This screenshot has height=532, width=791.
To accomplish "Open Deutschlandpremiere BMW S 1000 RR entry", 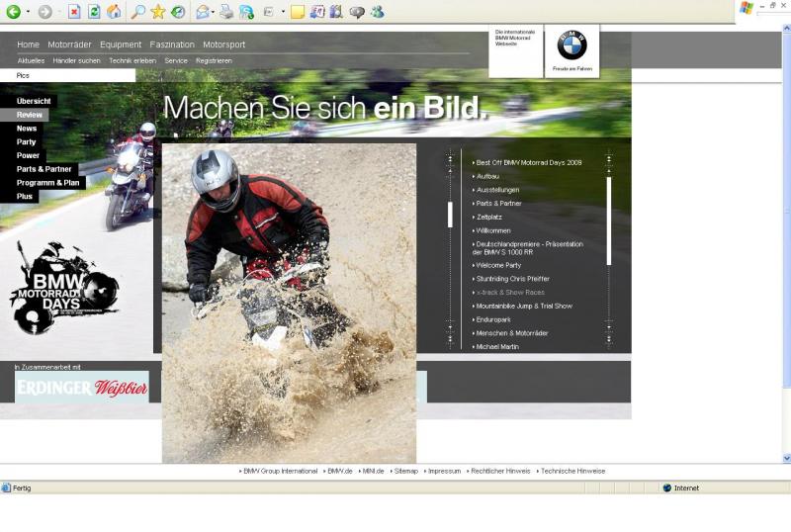I will [x=528, y=248].
